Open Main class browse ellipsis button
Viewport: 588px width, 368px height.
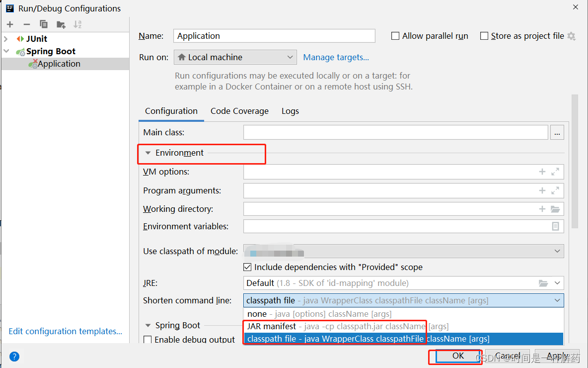click(x=557, y=133)
